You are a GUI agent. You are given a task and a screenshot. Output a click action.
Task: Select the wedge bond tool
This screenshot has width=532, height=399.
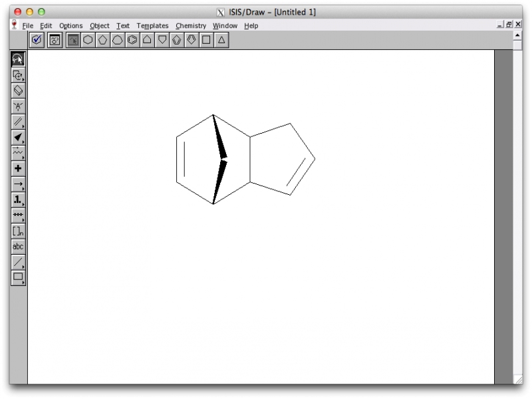18,138
